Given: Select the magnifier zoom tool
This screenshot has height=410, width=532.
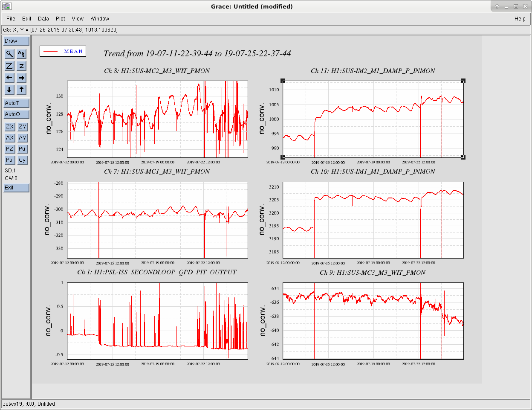Looking at the screenshot, I should (9, 54).
